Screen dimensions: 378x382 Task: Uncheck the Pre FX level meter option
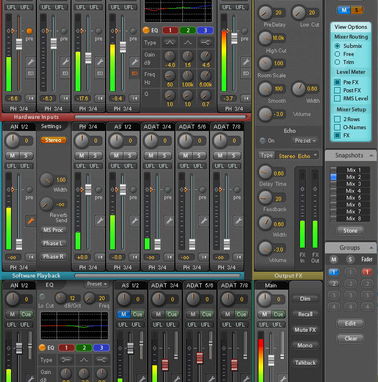pos(337,82)
